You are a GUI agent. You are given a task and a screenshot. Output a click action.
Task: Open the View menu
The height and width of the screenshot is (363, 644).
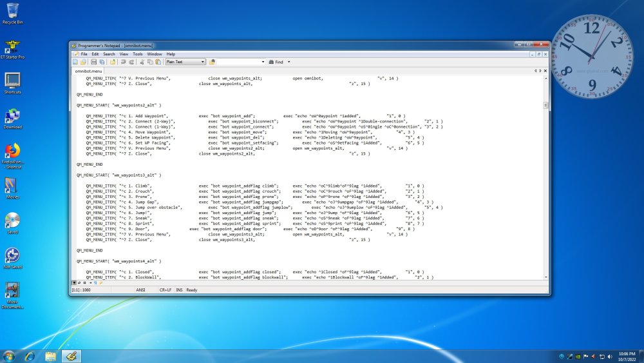[x=124, y=54]
